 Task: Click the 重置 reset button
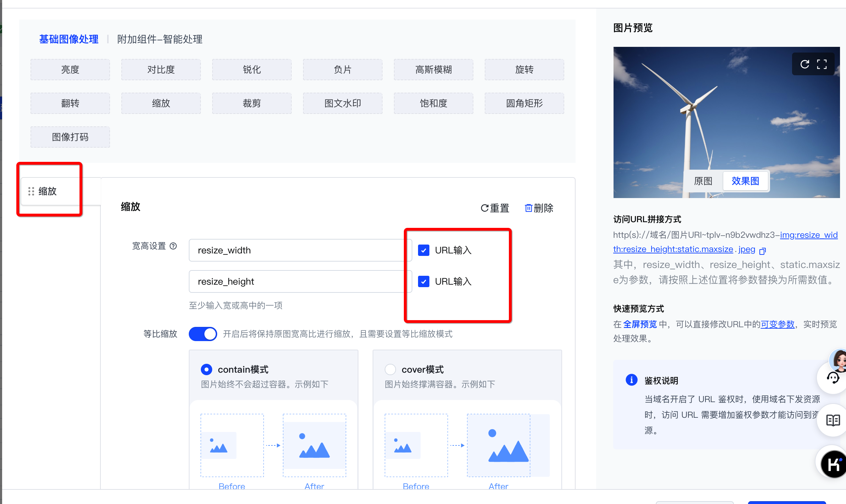pos(495,208)
